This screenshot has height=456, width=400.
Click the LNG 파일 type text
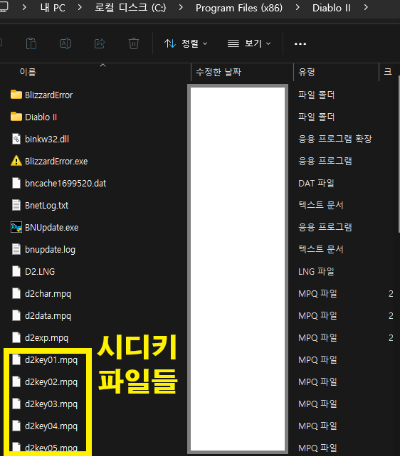point(316,271)
